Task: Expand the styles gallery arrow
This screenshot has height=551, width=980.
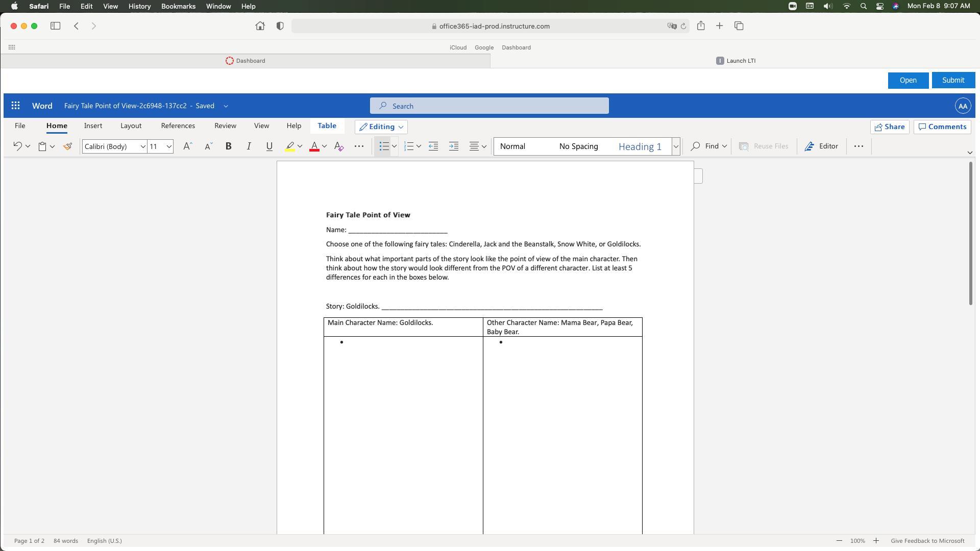Action: tap(675, 146)
